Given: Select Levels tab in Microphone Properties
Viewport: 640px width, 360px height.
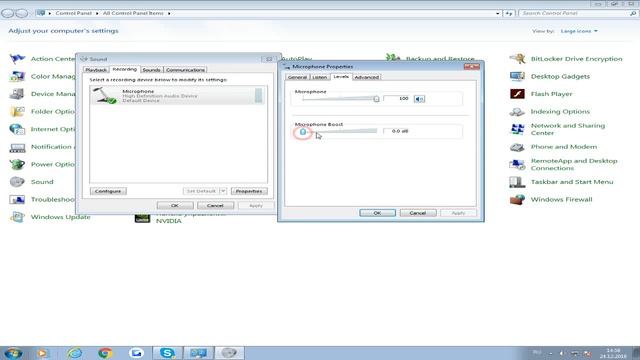Looking at the screenshot, I should point(341,77).
